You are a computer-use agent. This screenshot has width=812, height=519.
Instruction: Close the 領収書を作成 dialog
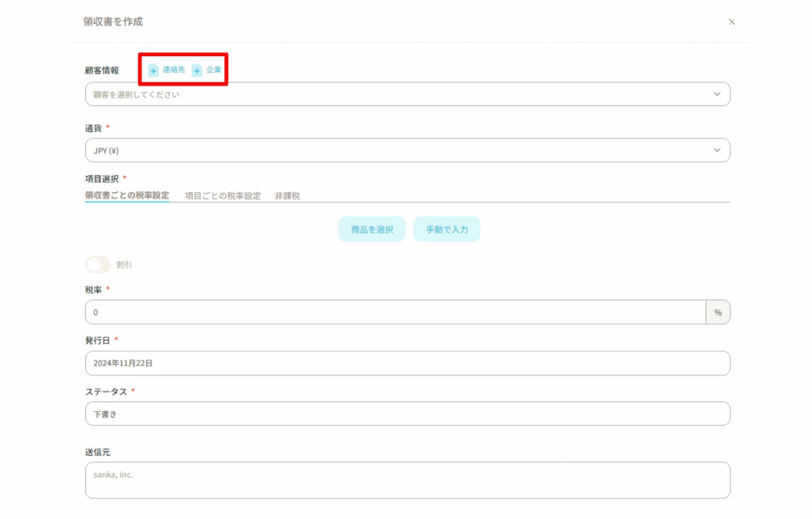click(731, 22)
